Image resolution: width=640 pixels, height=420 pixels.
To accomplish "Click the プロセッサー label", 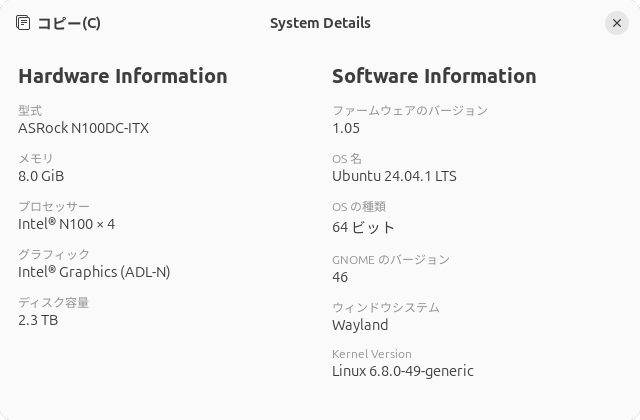I will click(53, 207).
